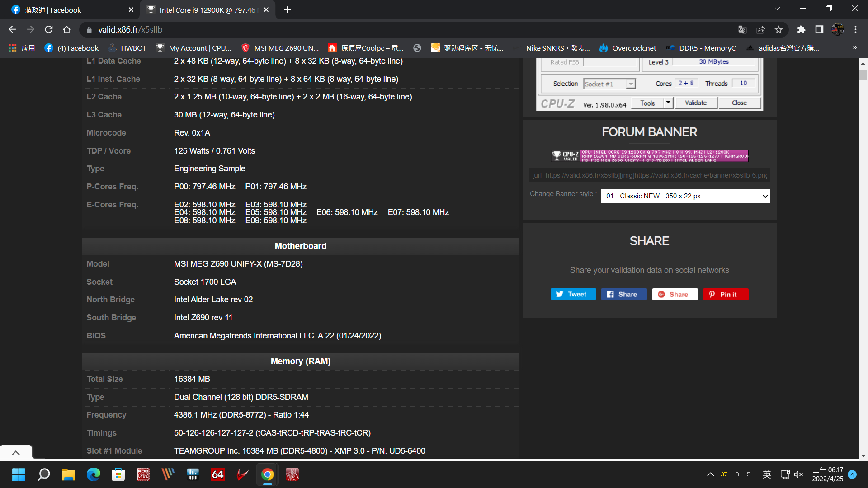The height and width of the screenshot is (488, 868).
Task: Open the MSI MEG Z690 UNIFY bookmark
Action: [280, 48]
